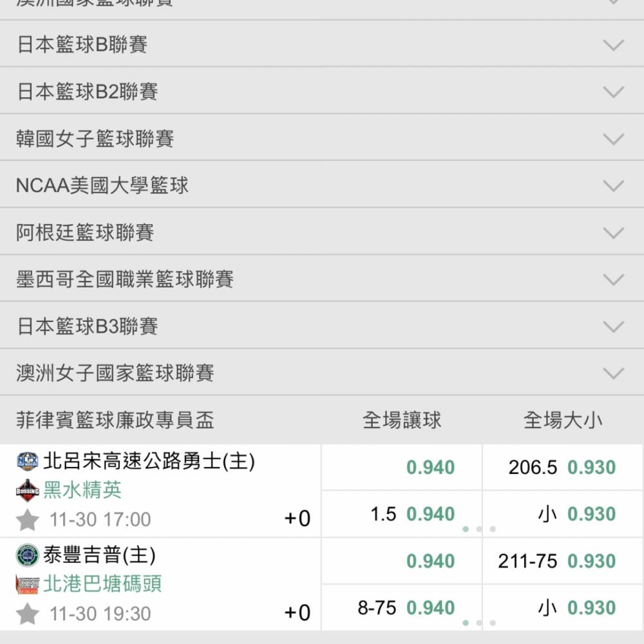This screenshot has height=644, width=644.
Task: Click the NLEX team logo icon
Action: point(28,461)
